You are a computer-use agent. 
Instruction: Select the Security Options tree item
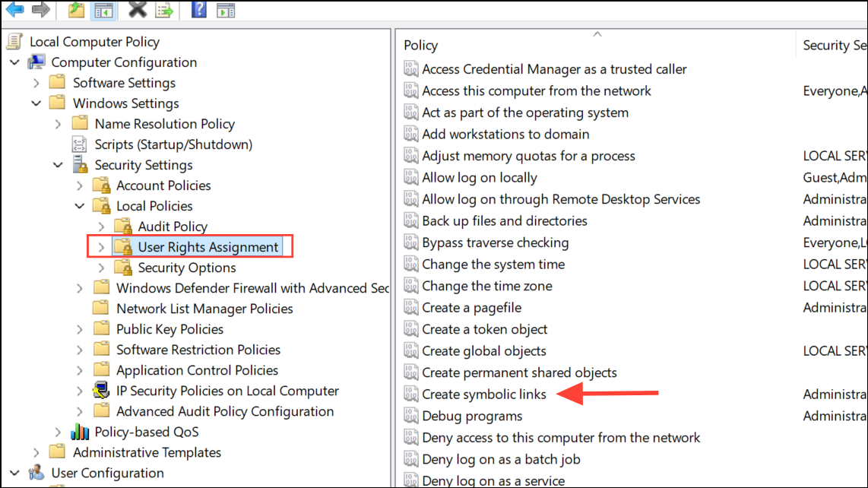(x=186, y=268)
